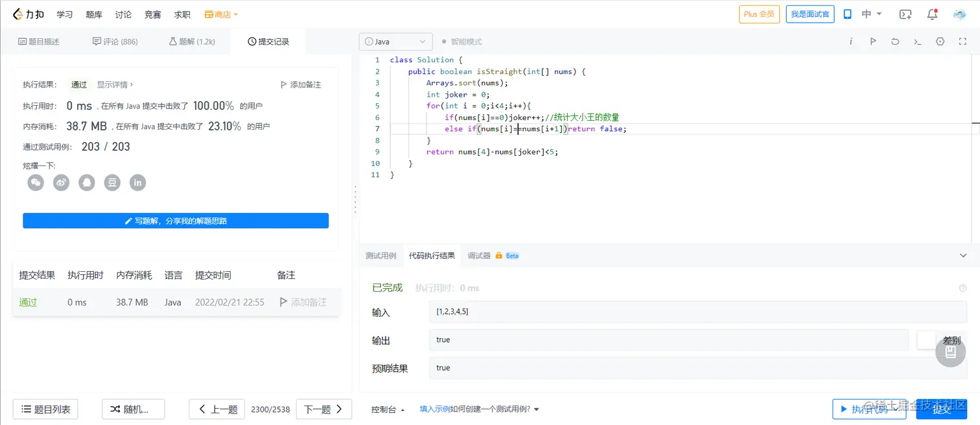Click the 我是面试官 button
Screen dimensions: 980x425
(x=810, y=14)
